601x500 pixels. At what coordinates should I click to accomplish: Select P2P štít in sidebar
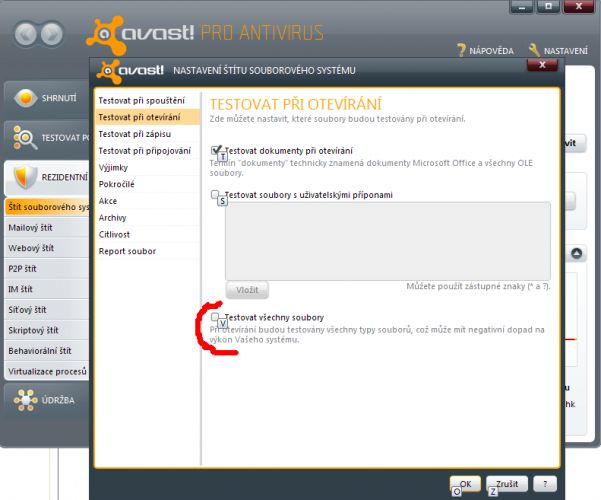47,269
